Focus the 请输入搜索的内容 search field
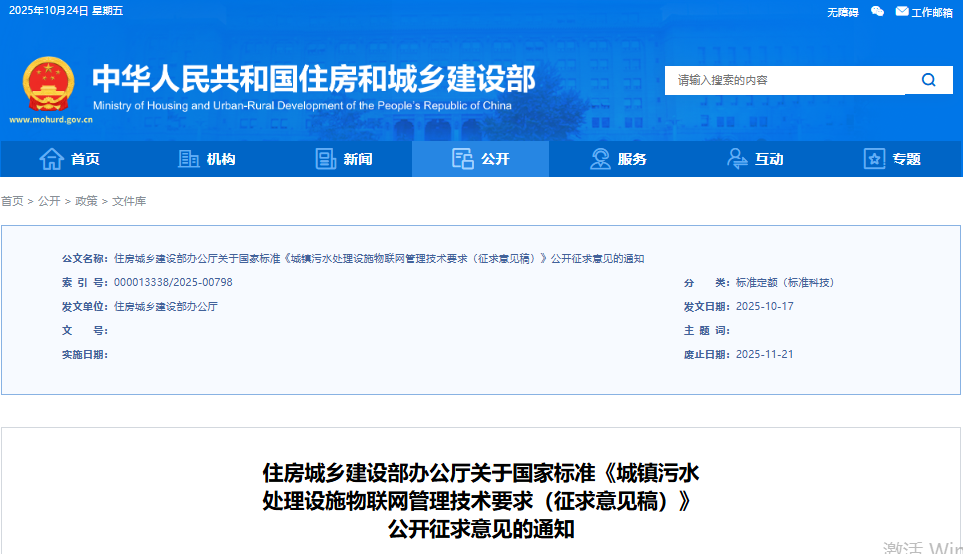 pyautogui.click(x=784, y=80)
